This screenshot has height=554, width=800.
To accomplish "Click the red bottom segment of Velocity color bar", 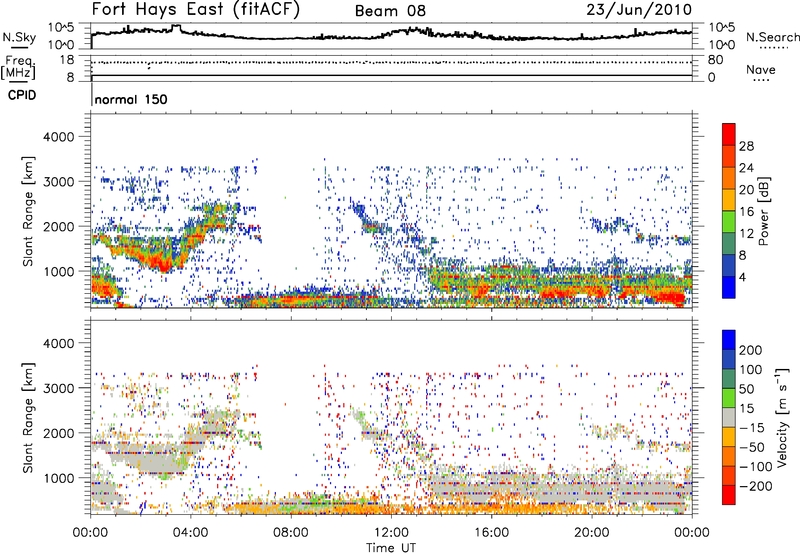I will (729, 495).
